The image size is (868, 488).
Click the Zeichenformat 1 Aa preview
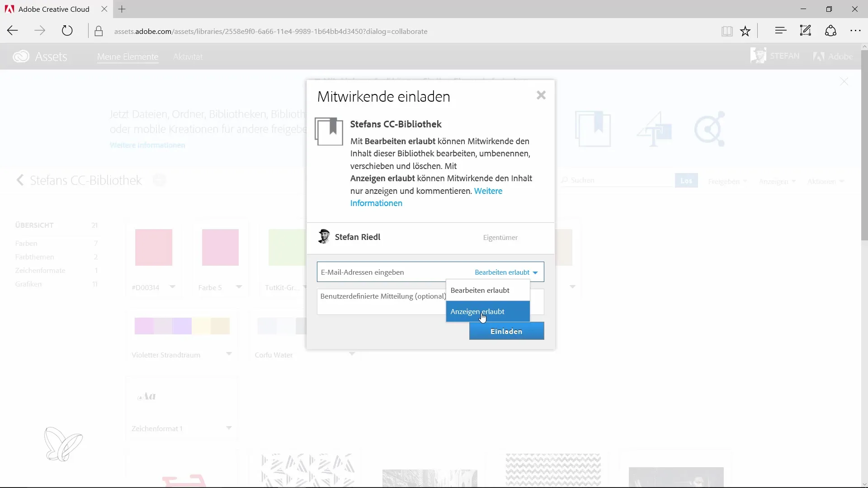(x=146, y=396)
